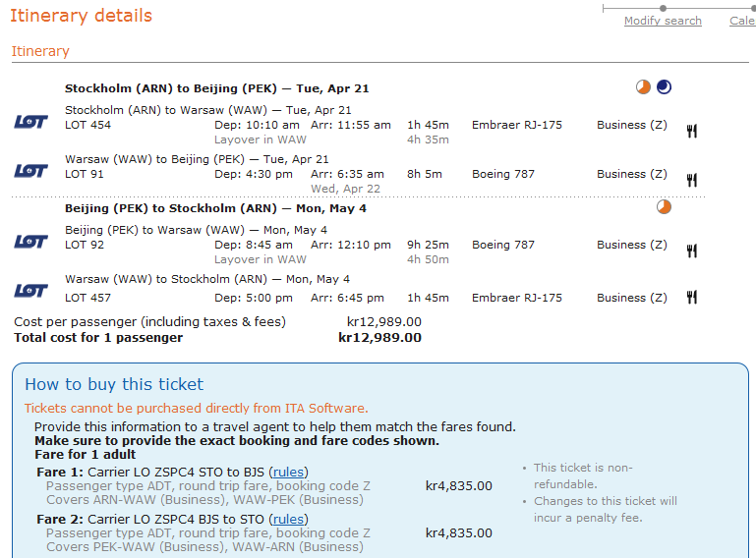Viewport: 756px width, 558px height.
Task: Click the meal icon on flight LOT 454
Action: pyautogui.click(x=692, y=131)
